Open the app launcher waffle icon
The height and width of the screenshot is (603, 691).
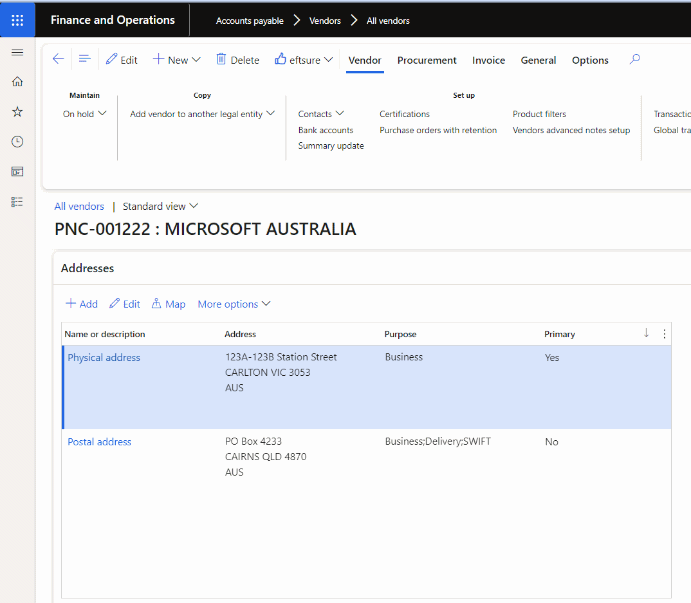coord(17,20)
